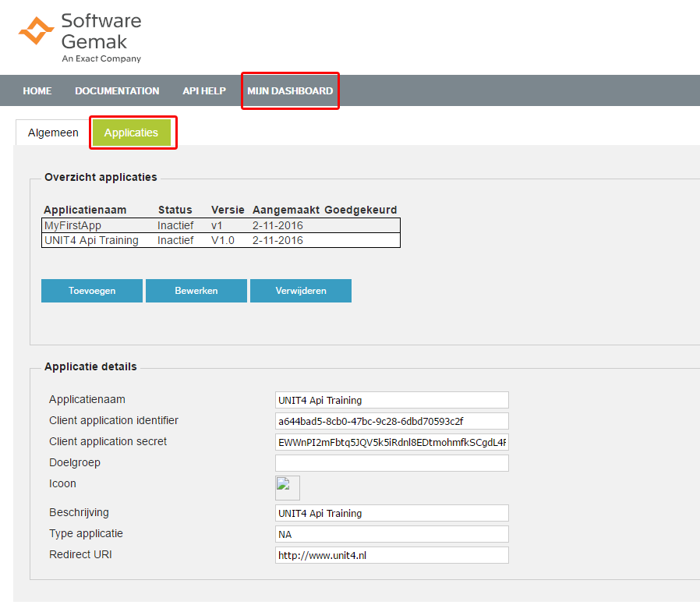
Task: Click the Verwijderen button
Action: 301,291
